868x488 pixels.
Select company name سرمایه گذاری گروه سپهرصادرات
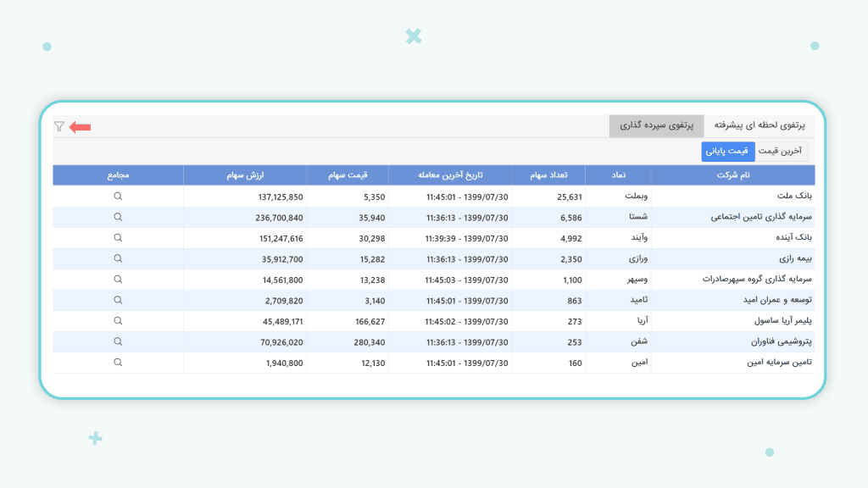click(757, 279)
